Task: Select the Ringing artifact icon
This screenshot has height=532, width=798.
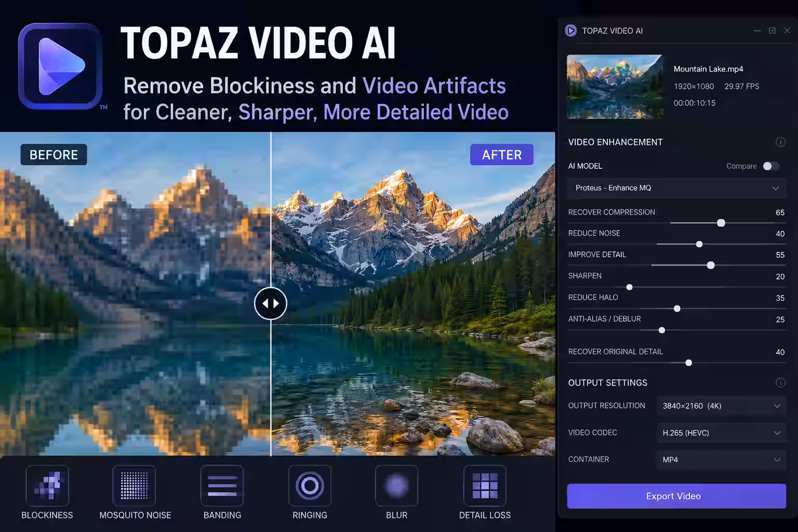Action: 310,486
